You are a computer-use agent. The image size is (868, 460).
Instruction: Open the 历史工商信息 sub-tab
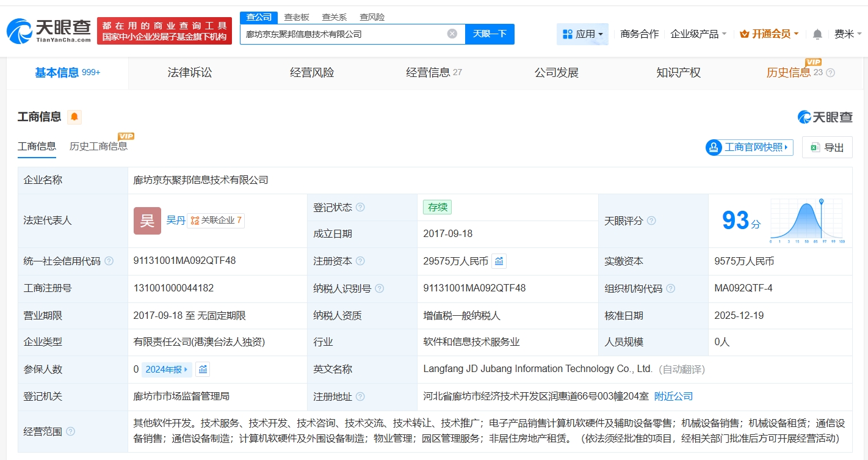tap(98, 146)
